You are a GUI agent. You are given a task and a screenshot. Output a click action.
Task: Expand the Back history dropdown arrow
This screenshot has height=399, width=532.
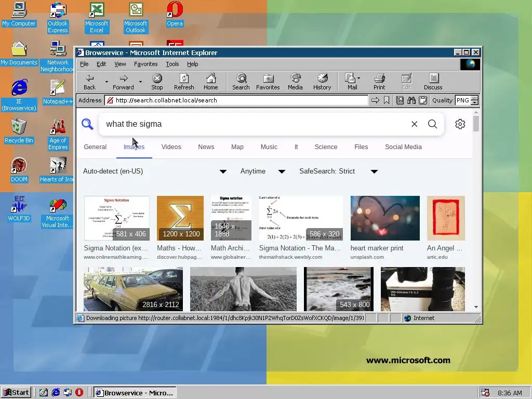(107, 82)
